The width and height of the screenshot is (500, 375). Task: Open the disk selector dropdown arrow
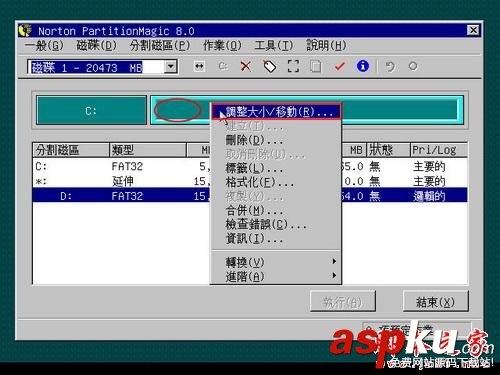tap(171, 66)
